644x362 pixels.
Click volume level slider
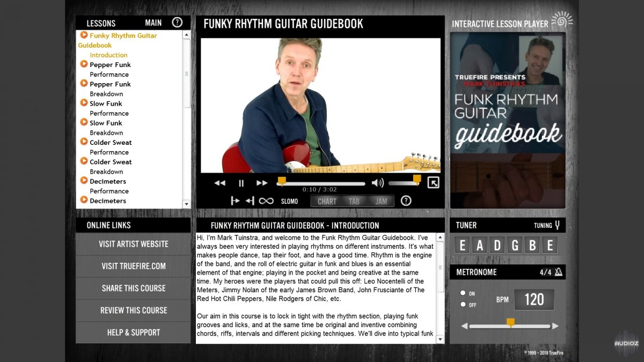(x=405, y=183)
